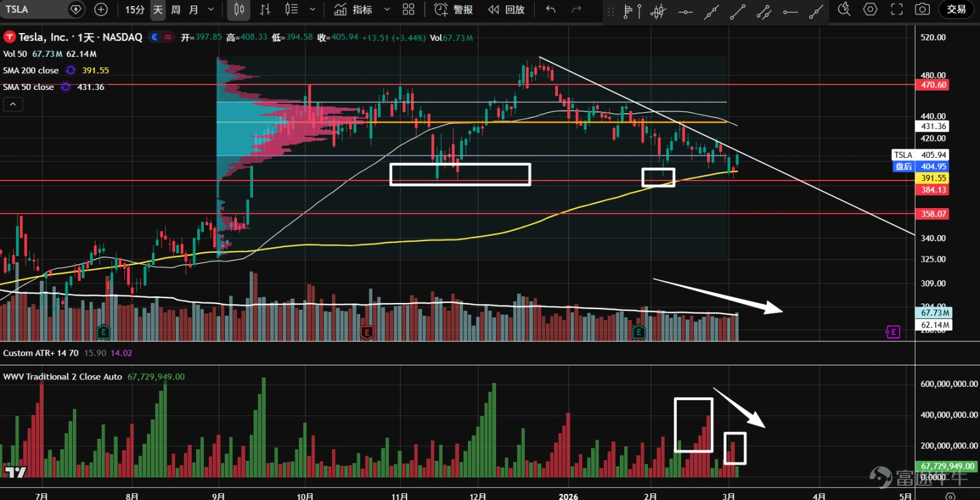Click the TSLA 405.94 last price label
The width and height of the screenshot is (980, 500).
[x=920, y=155]
